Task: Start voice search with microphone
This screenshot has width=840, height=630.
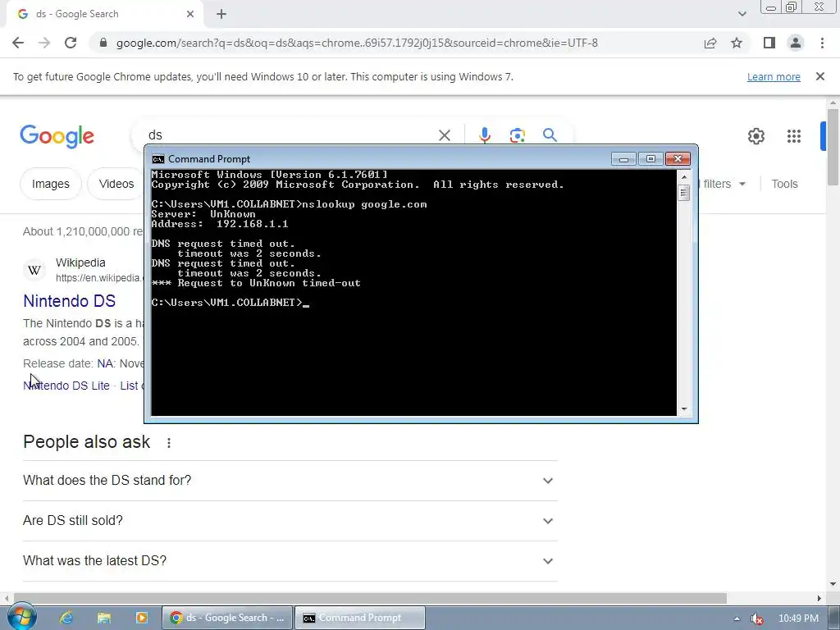Action: pyautogui.click(x=485, y=135)
